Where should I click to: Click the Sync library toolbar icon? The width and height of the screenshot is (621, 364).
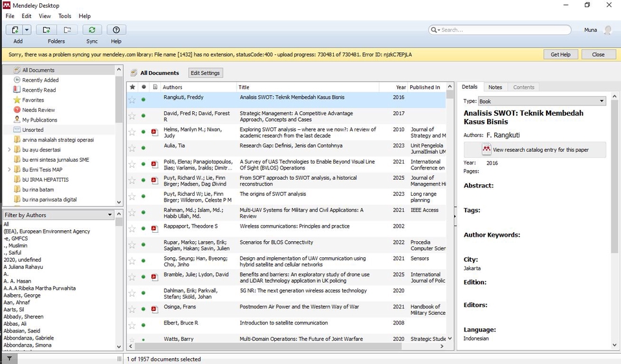92,30
